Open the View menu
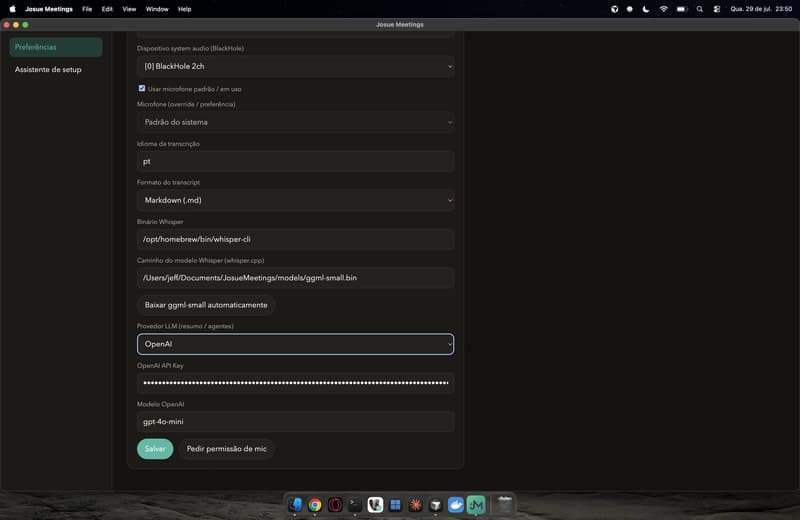 [129, 9]
